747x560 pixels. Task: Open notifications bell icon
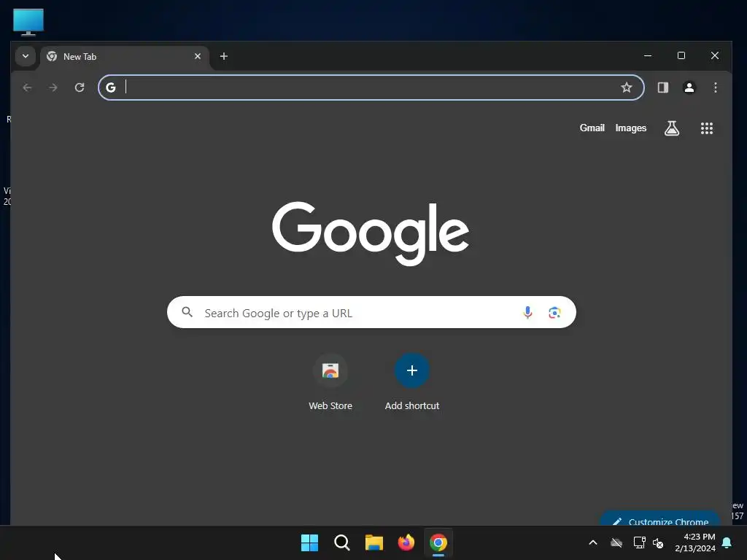(x=727, y=542)
